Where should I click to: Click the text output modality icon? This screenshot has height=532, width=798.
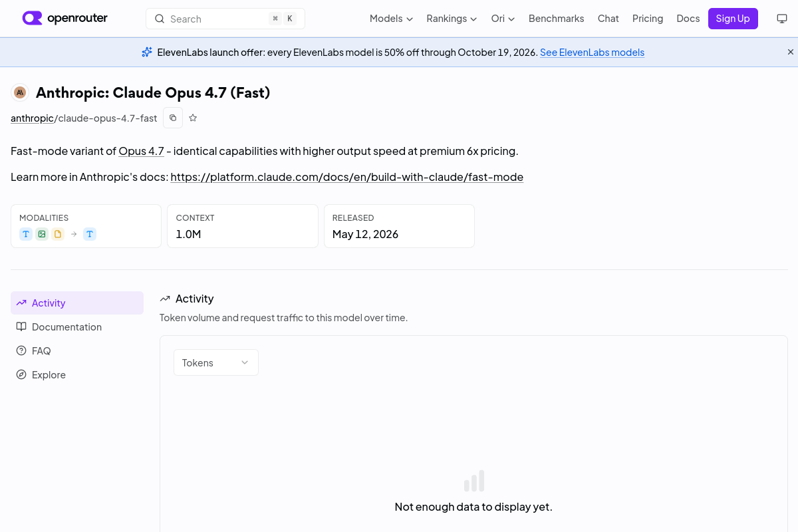tap(90, 234)
